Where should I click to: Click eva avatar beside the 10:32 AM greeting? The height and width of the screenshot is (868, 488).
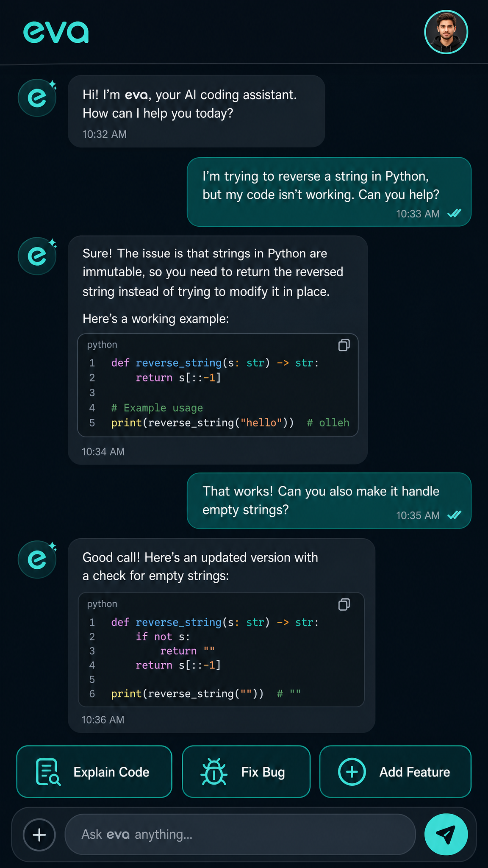[x=37, y=98]
